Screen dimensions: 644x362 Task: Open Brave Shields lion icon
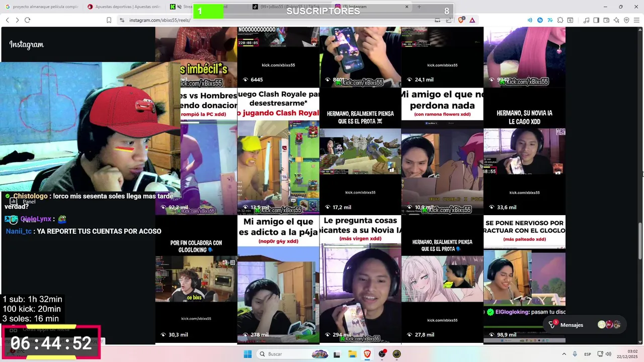coord(461,20)
